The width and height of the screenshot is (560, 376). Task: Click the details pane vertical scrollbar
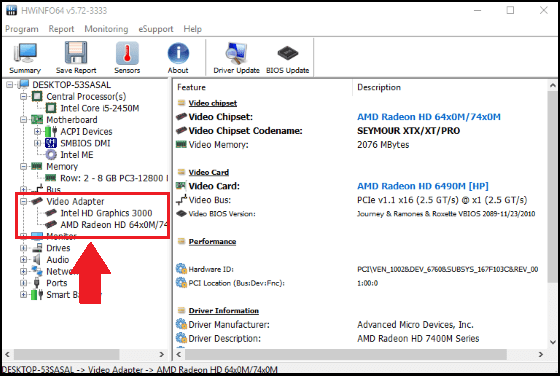pyautogui.click(x=552, y=186)
